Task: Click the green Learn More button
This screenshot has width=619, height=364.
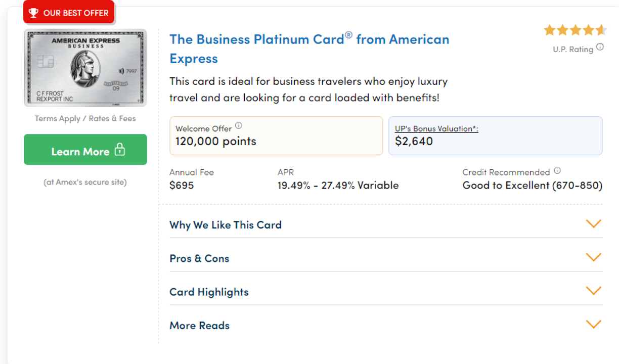Action: (85, 150)
